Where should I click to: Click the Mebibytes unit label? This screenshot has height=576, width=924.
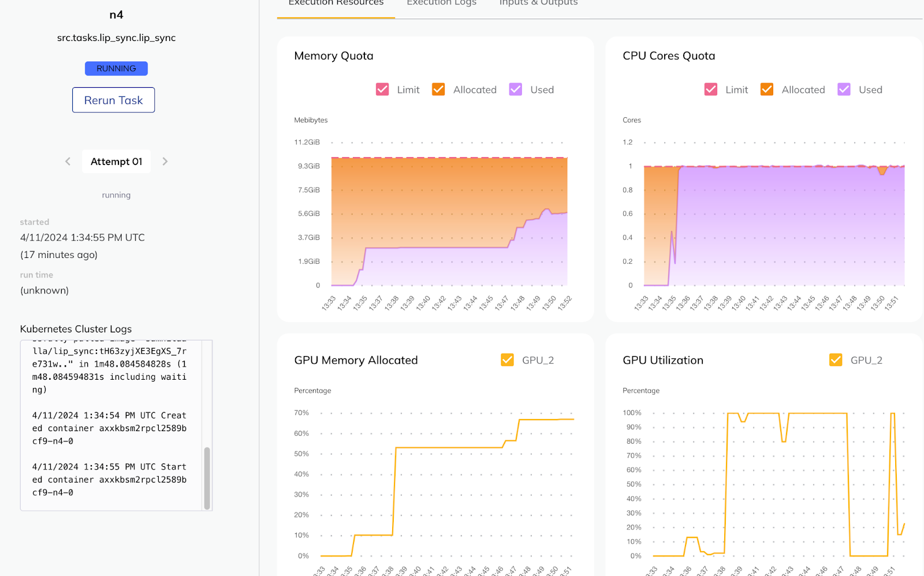coord(311,120)
